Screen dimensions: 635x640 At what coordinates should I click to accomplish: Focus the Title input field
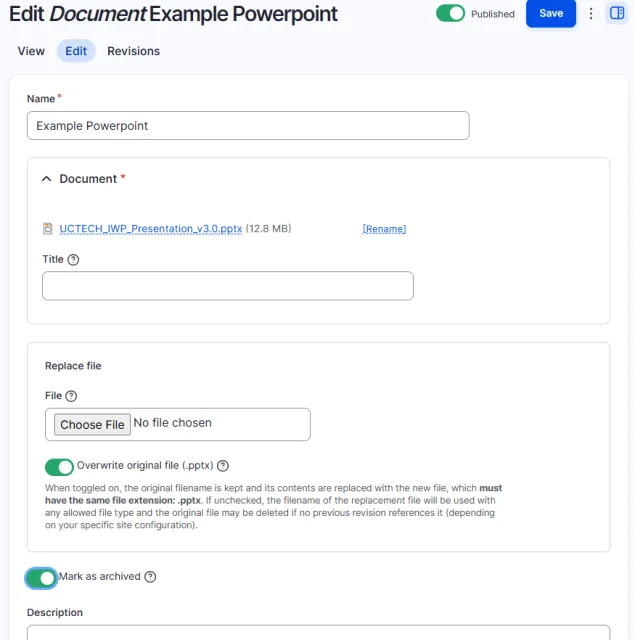pos(228,286)
